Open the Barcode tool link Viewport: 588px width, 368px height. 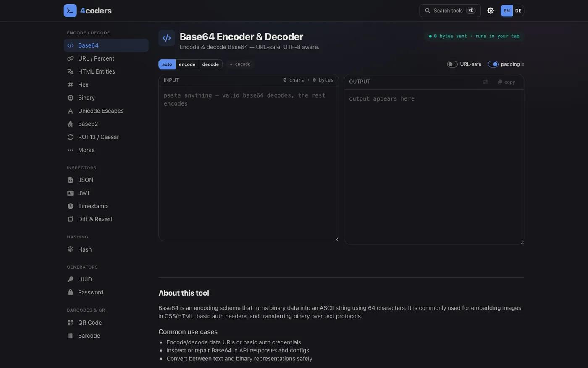106,335
